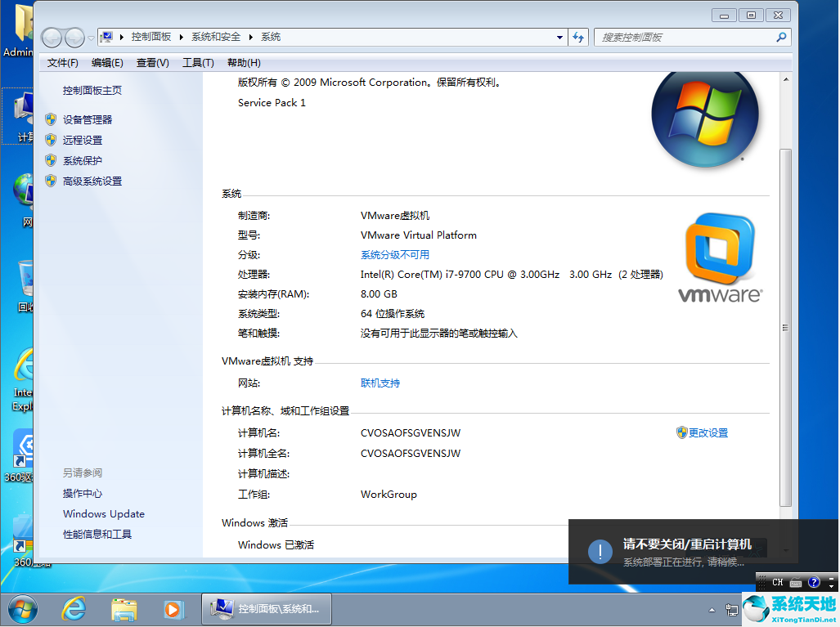Open 远程设置 from sidebar

click(x=83, y=141)
